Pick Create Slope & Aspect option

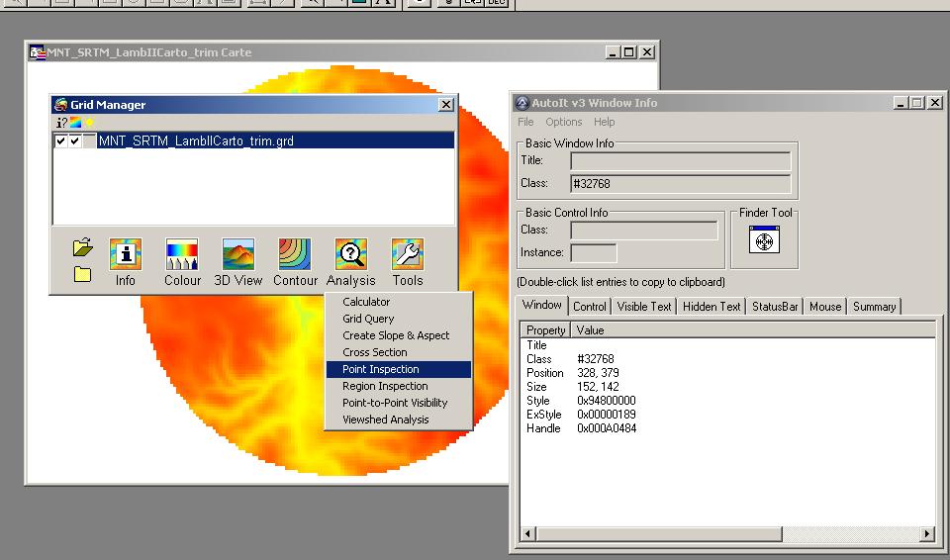click(396, 335)
